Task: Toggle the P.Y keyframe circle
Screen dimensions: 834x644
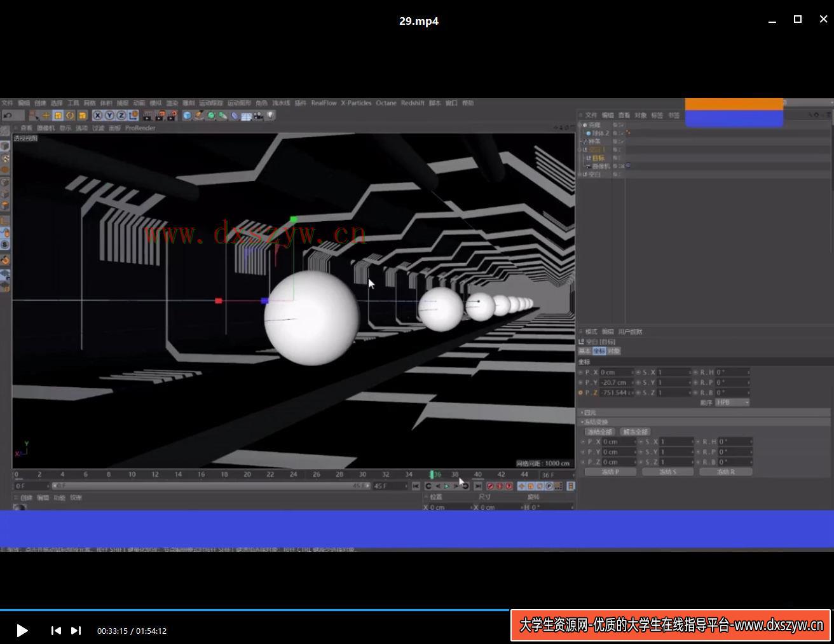Action: (581, 383)
